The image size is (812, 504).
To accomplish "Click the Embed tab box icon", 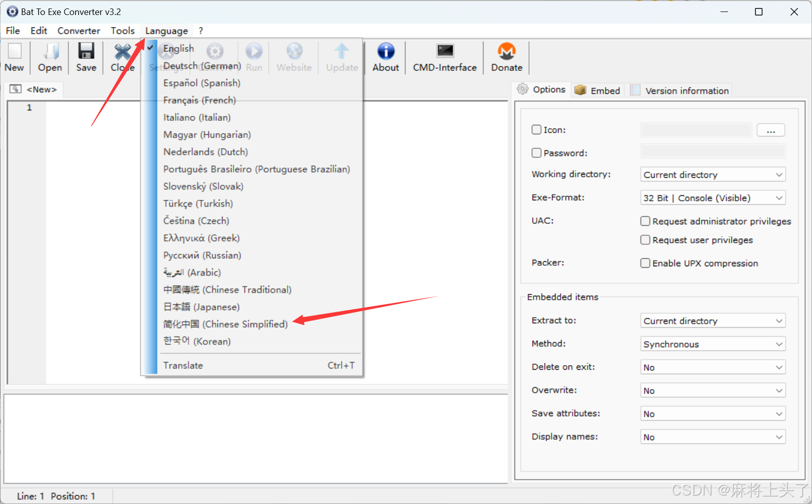I will coord(580,90).
